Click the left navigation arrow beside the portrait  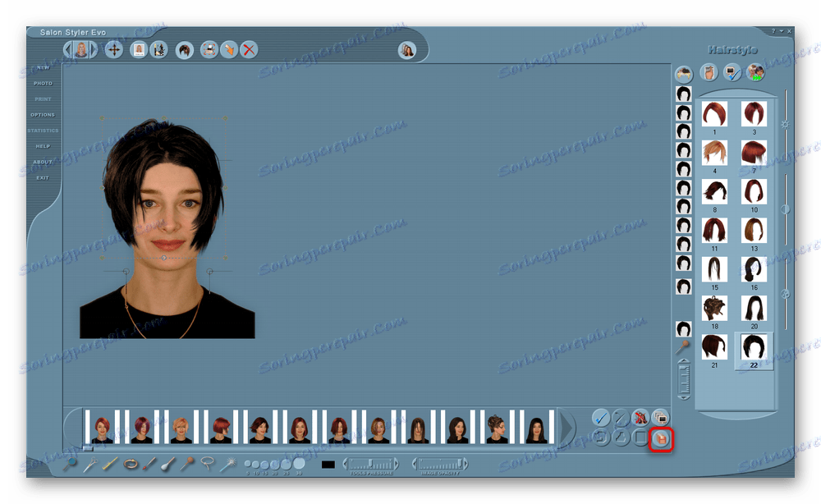[69, 50]
